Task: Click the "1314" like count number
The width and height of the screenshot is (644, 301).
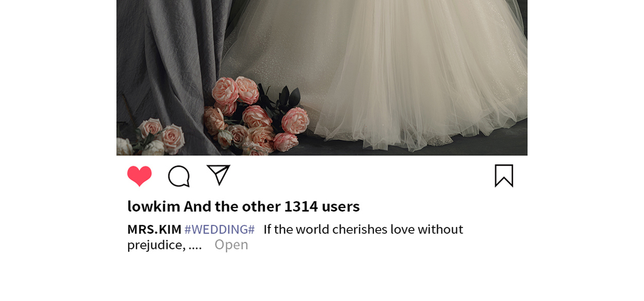Action: (x=301, y=206)
